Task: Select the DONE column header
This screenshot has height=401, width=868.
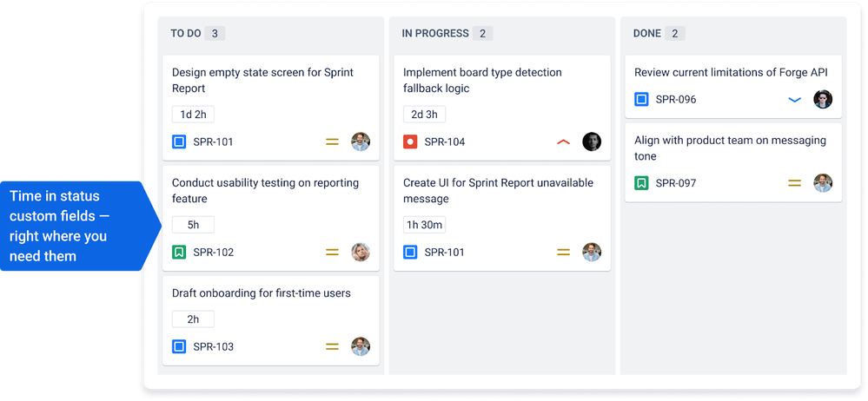Action: [647, 33]
